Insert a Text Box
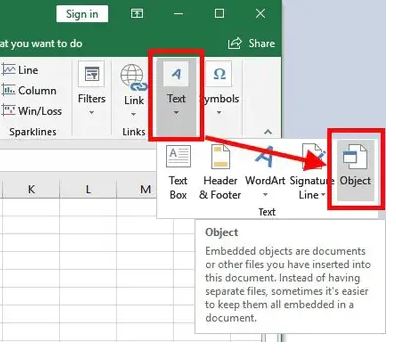 [178, 172]
